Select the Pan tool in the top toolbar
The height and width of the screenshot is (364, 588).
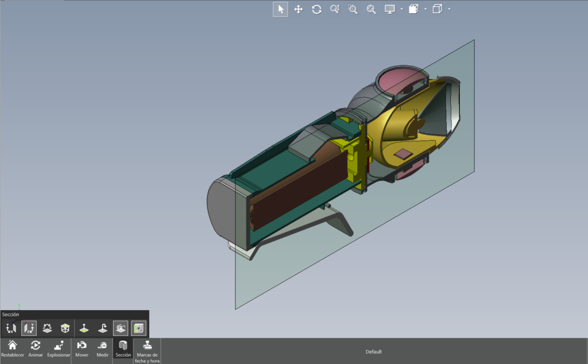pos(299,9)
